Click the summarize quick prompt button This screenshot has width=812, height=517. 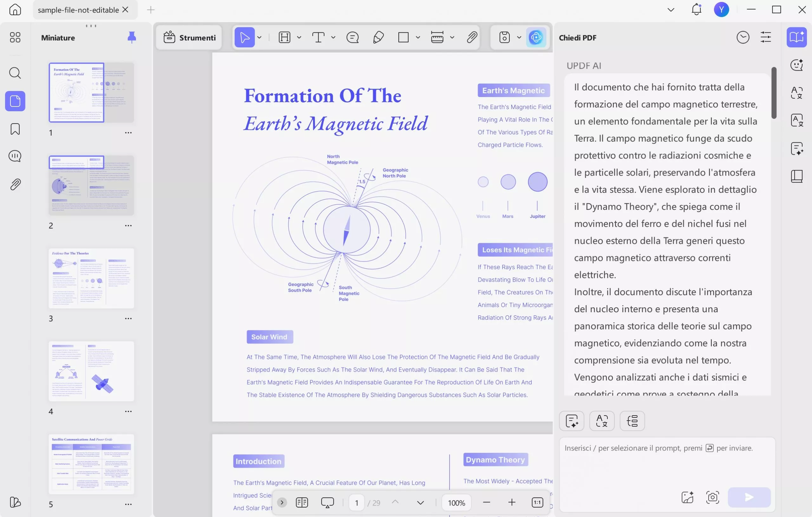572,421
